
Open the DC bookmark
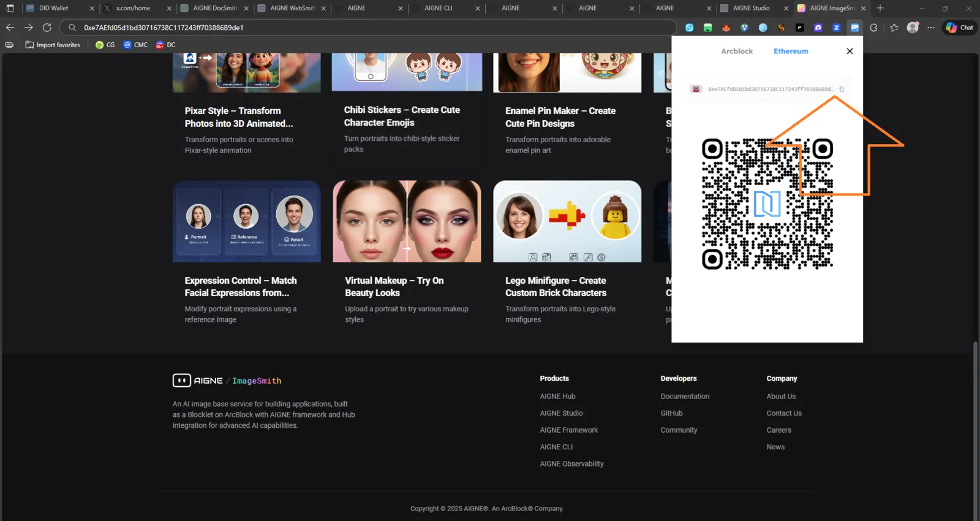(165, 45)
